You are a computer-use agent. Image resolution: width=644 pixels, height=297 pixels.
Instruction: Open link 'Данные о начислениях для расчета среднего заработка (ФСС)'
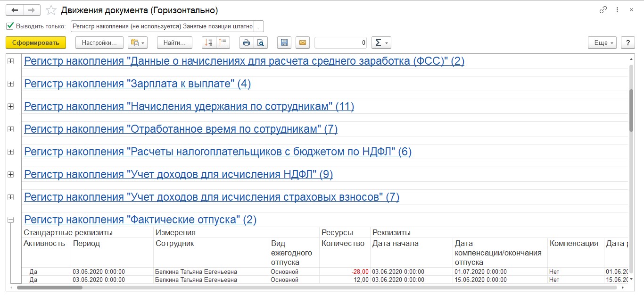(244, 61)
